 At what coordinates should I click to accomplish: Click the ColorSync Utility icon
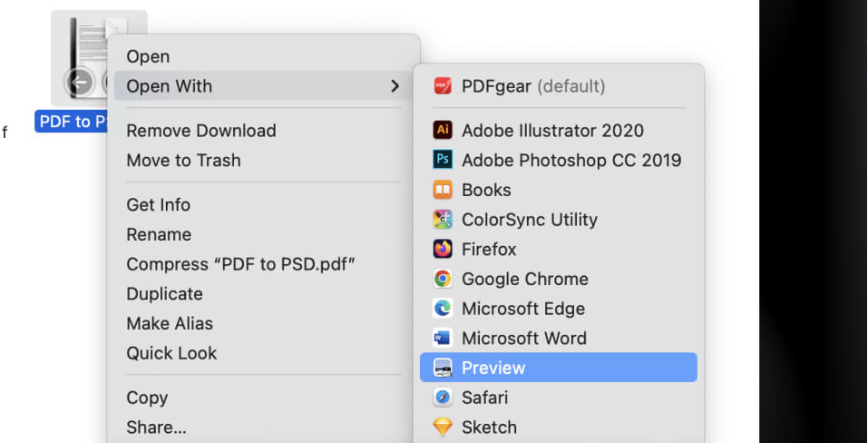tap(443, 220)
